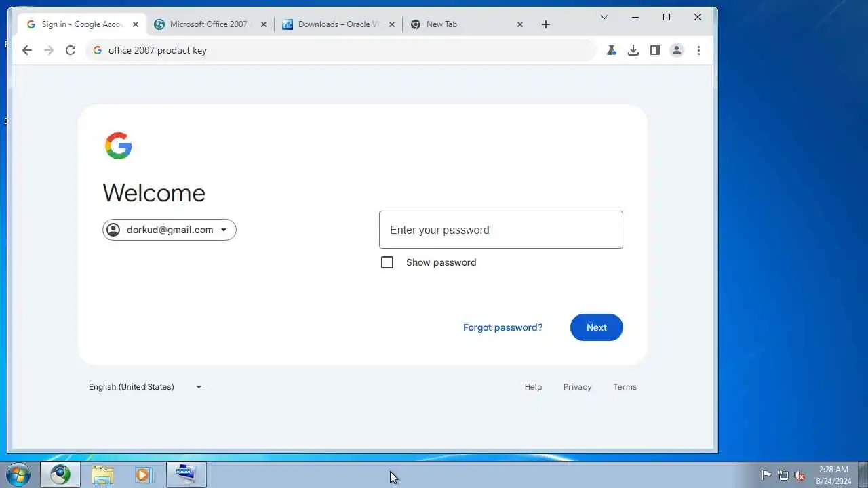Click the on-screen keyboard taskbar icon
Screen dimensions: 868x488
pos(186,474)
